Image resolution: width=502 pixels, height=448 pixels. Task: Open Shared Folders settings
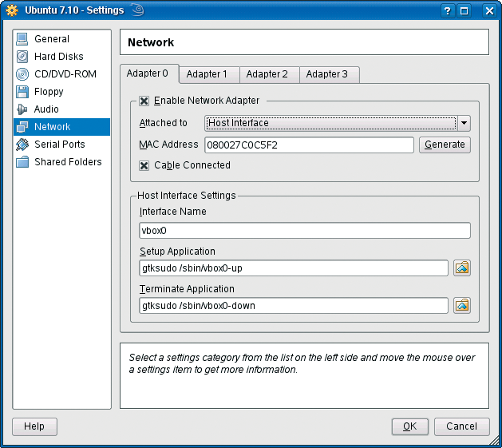(x=61, y=162)
